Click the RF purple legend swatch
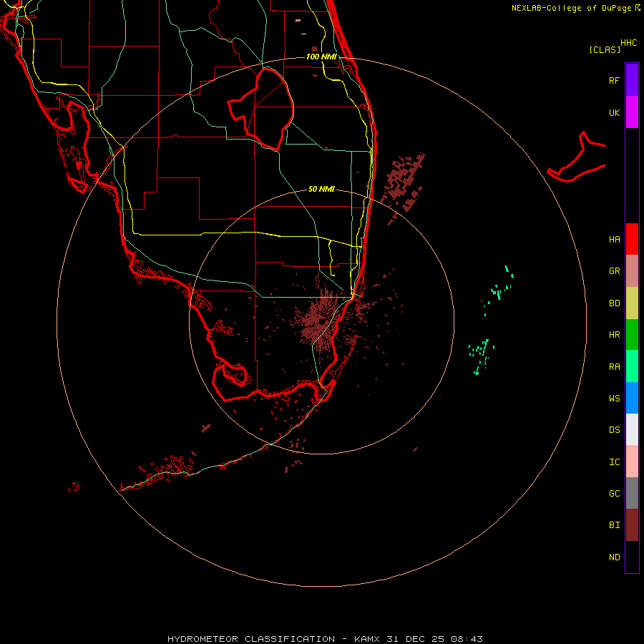The height and width of the screenshot is (644, 644). coord(632,80)
